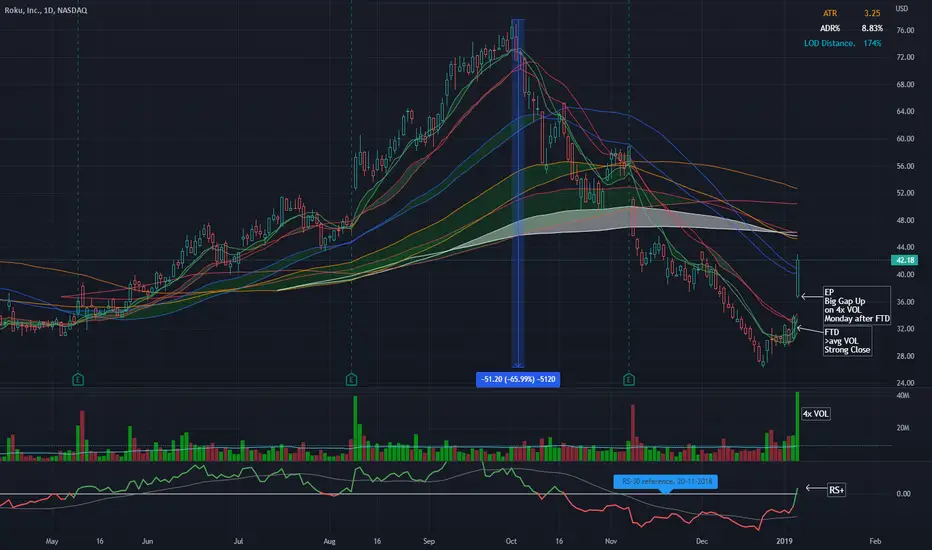Click the 76.00 price axis label
Viewport: 932px width, 550px height.
[905, 30]
